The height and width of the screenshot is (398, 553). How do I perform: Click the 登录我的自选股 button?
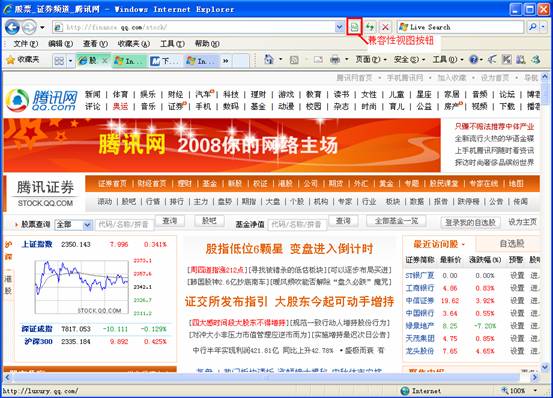pos(470,222)
